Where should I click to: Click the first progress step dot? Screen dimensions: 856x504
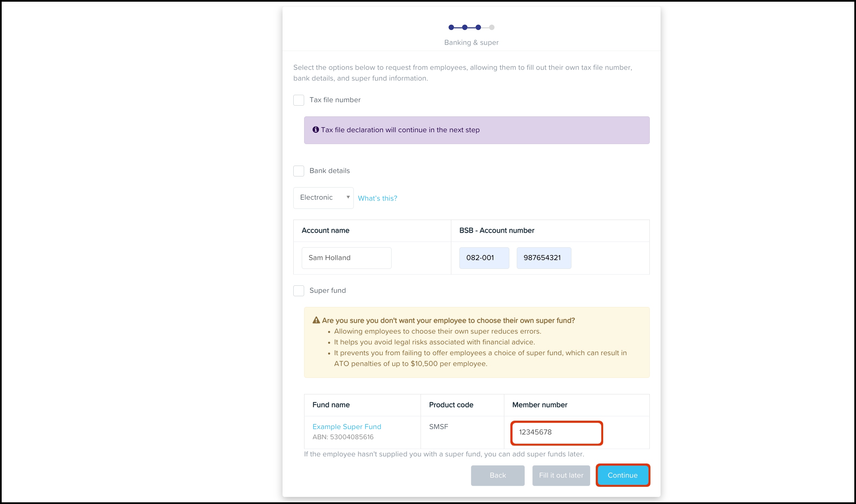(451, 28)
